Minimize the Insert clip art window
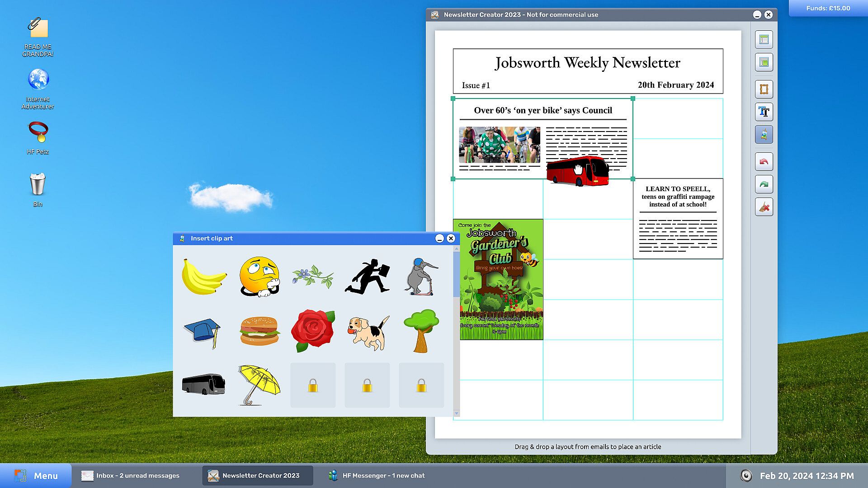The width and height of the screenshot is (868, 488). tap(439, 239)
